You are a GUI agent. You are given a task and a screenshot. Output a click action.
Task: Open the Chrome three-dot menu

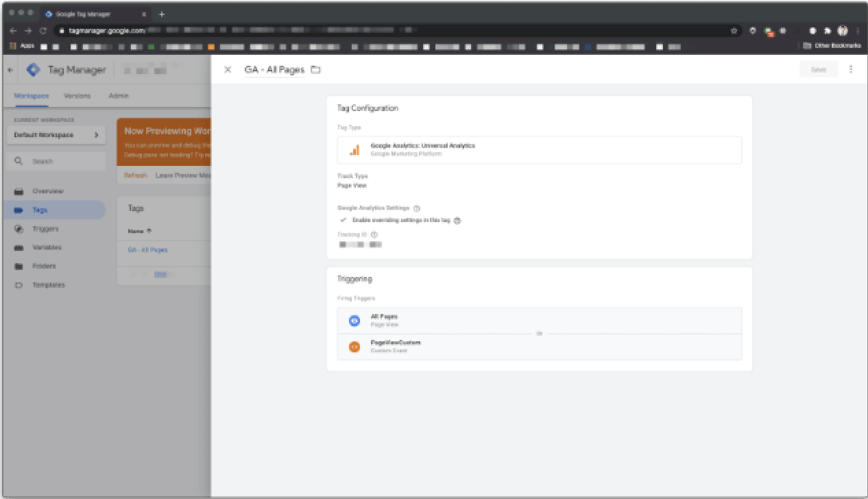pos(857,31)
